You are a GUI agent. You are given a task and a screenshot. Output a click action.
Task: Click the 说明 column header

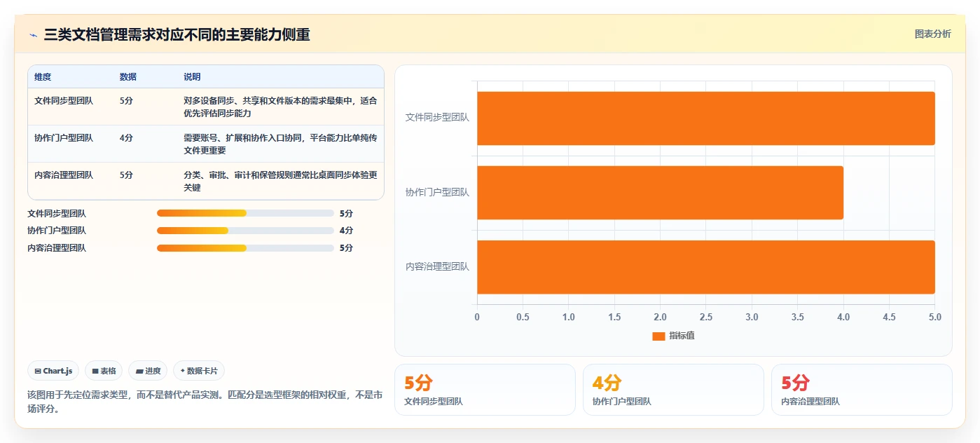click(192, 77)
